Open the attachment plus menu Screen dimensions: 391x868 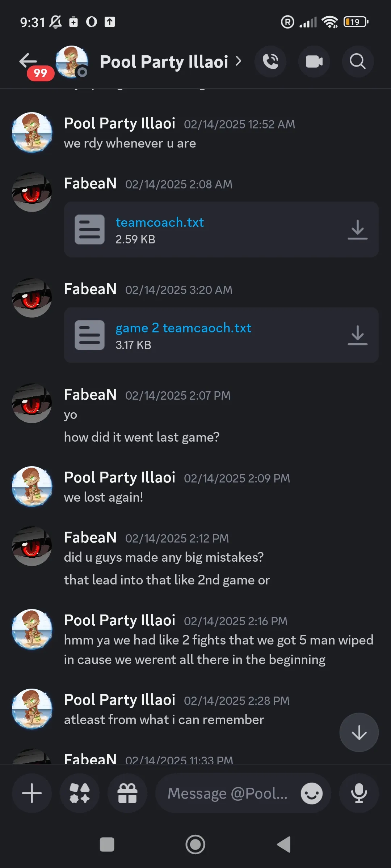[32, 793]
